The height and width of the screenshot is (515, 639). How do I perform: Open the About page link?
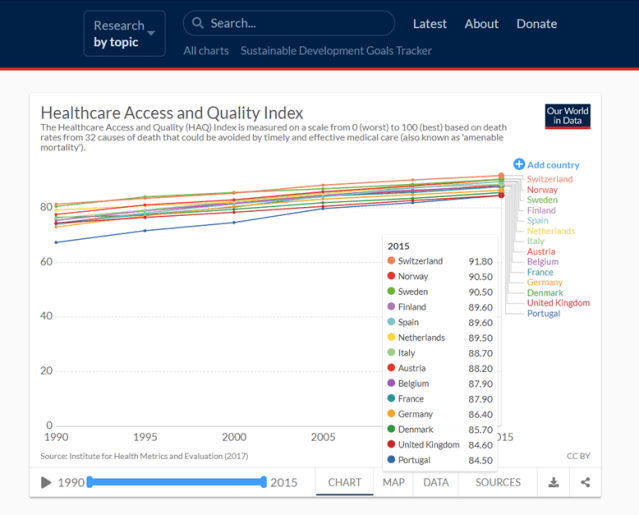[481, 24]
